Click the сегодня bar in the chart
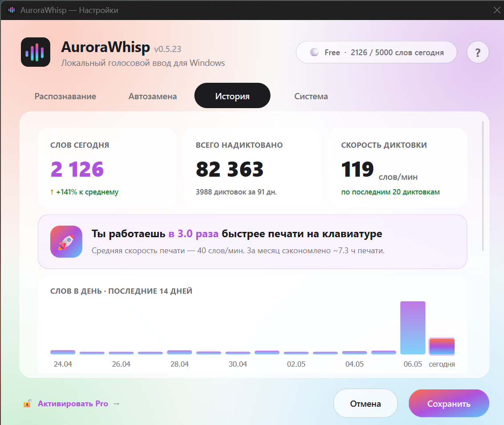Image resolution: width=504 pixels, height=425 pixels. (x=442, y=346)
